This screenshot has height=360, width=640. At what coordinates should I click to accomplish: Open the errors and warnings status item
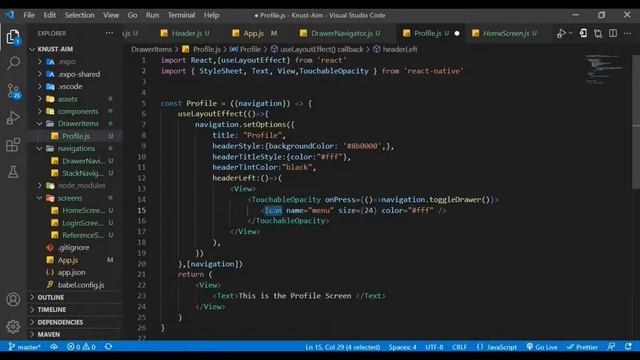[81, 347]
